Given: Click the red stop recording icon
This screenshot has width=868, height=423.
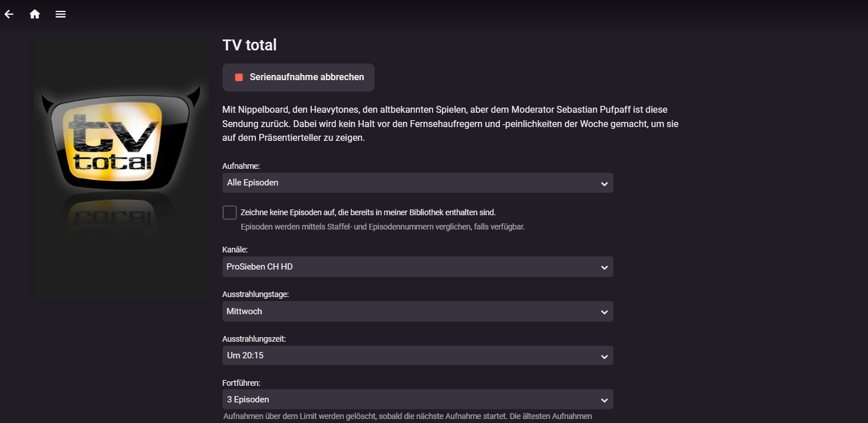Looking at the screenshot, I should point(239,77).
